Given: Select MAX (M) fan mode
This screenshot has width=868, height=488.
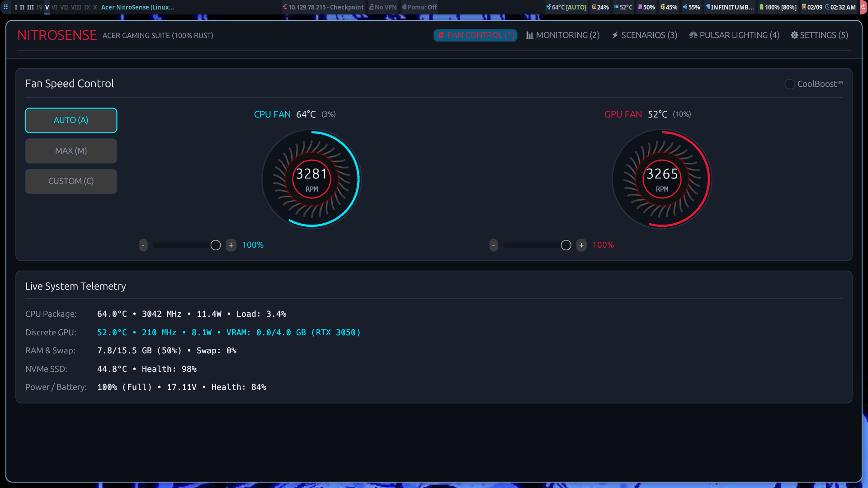Looking at the screenshot, I should pyautogui.click(x=71, y=151).
